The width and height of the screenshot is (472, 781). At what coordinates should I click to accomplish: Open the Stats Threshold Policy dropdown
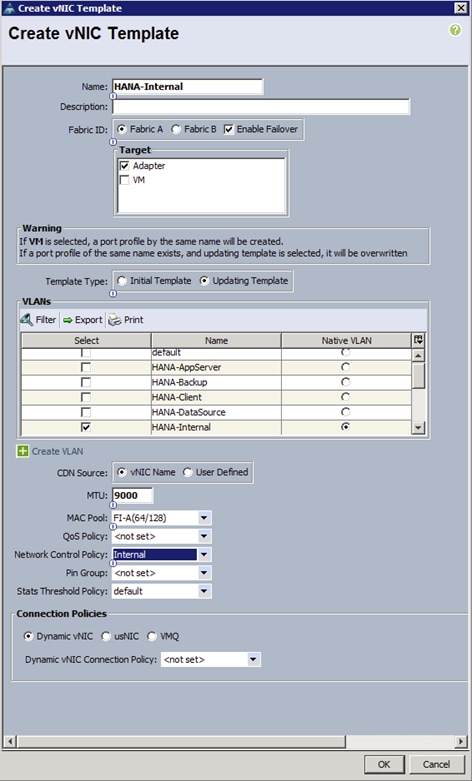click(x=204, y=592)
